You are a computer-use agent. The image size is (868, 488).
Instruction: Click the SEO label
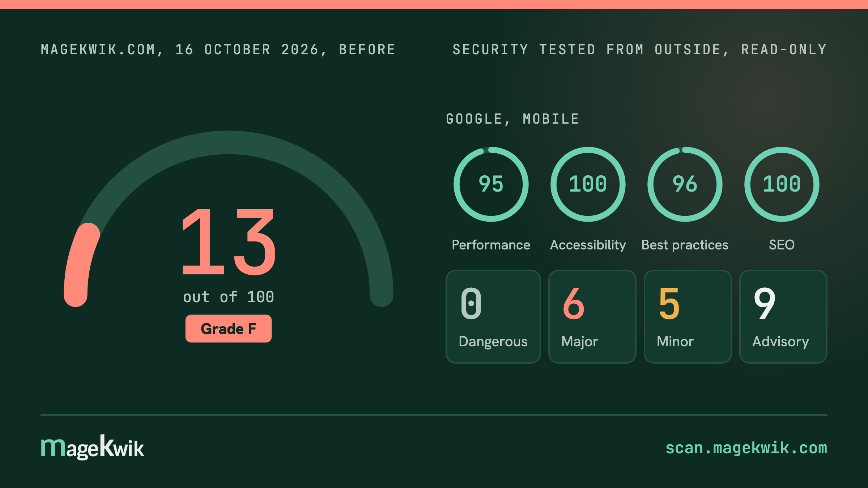(x=782, y=245)
